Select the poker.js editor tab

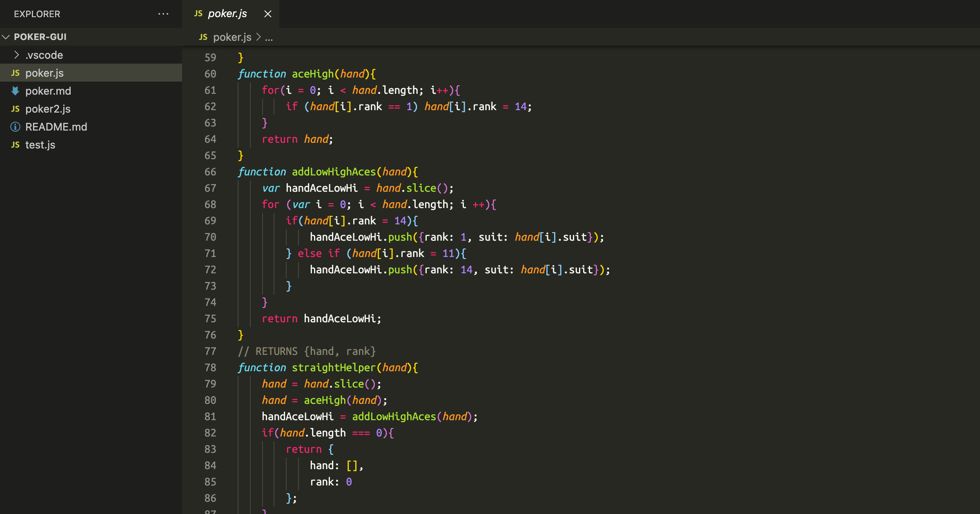(227, 13)
